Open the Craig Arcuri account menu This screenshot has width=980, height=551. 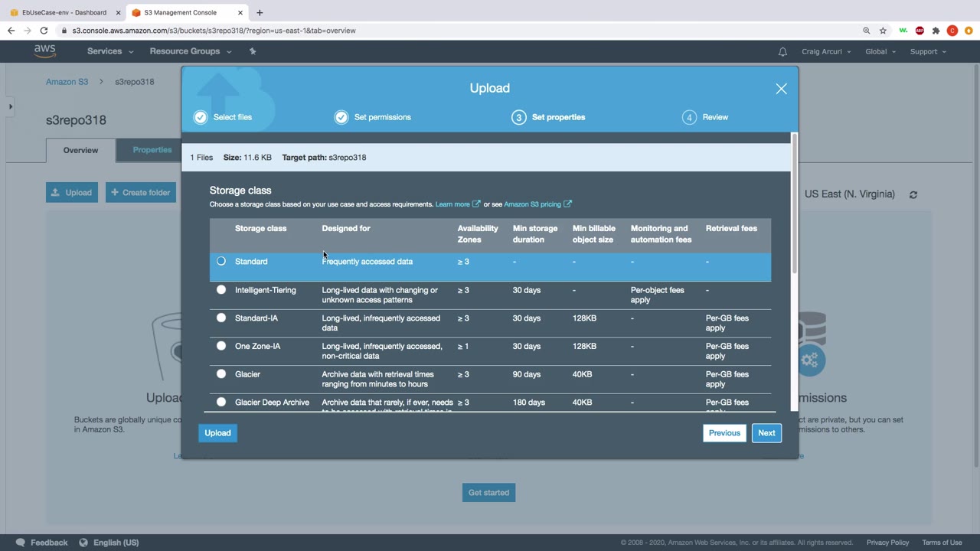click(826, 52)
